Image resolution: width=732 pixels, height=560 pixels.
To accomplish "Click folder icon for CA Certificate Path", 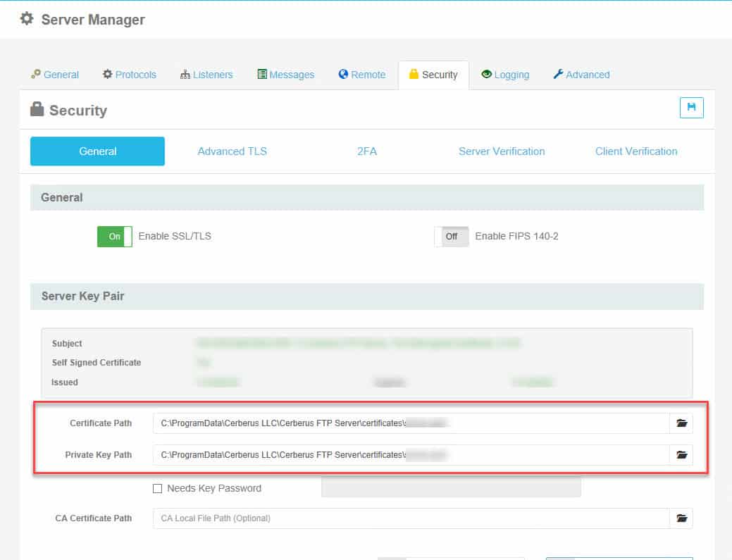I will 681,518.
